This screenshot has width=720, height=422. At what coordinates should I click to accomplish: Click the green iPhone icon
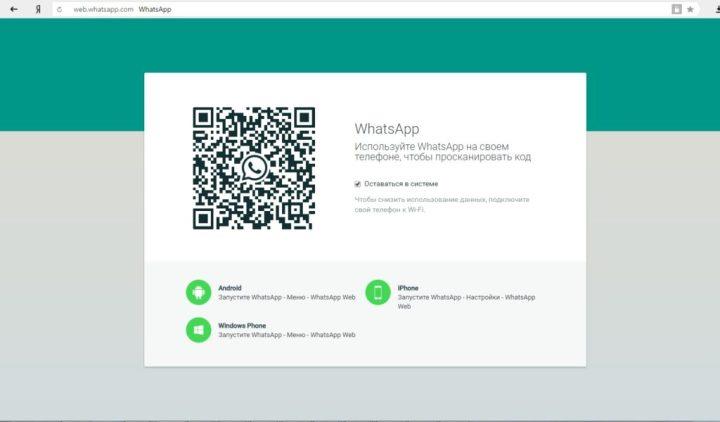click(378, 292)
